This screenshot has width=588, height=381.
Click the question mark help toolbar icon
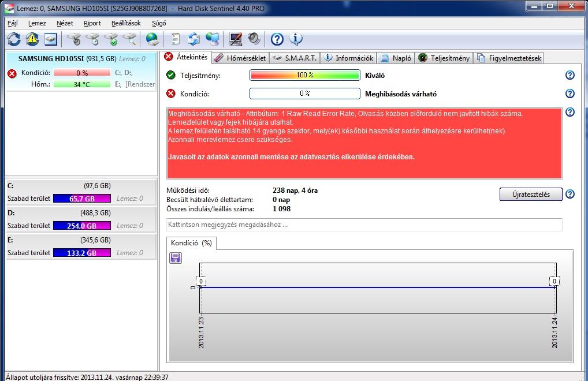(x=277, y=39)
